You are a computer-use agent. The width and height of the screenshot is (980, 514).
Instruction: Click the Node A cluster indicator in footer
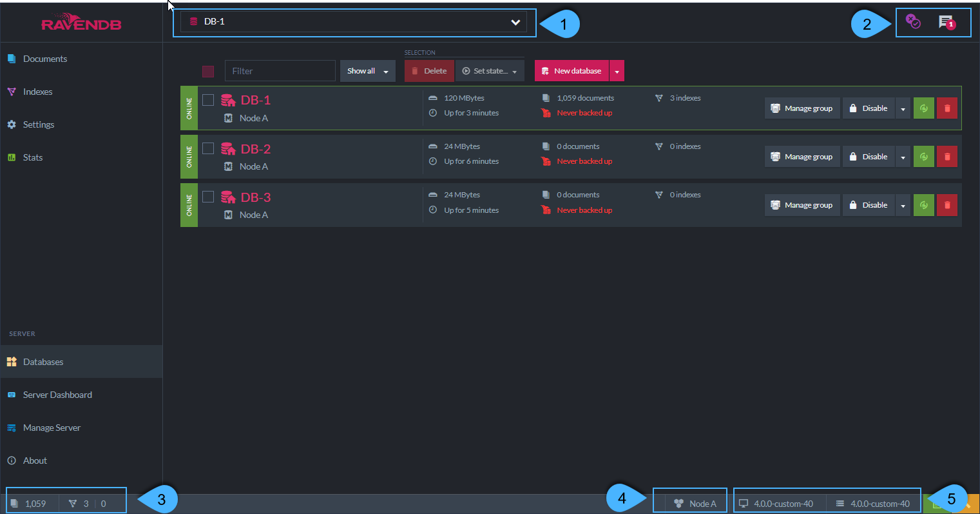(x=695, y=504)
